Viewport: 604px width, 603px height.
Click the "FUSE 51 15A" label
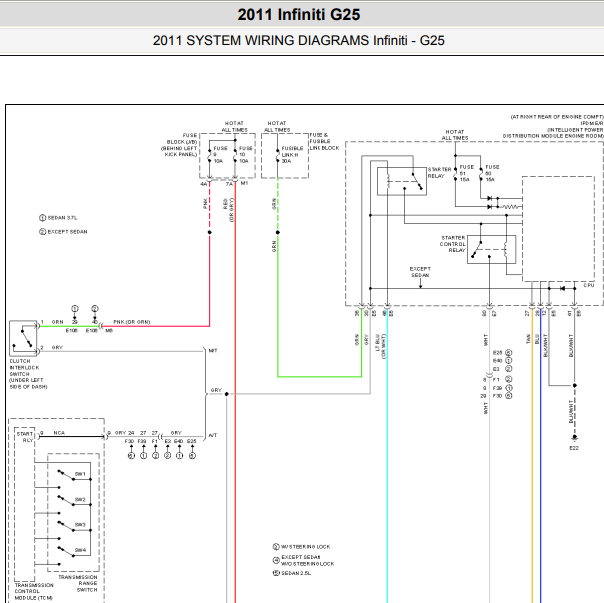point(466,173)
